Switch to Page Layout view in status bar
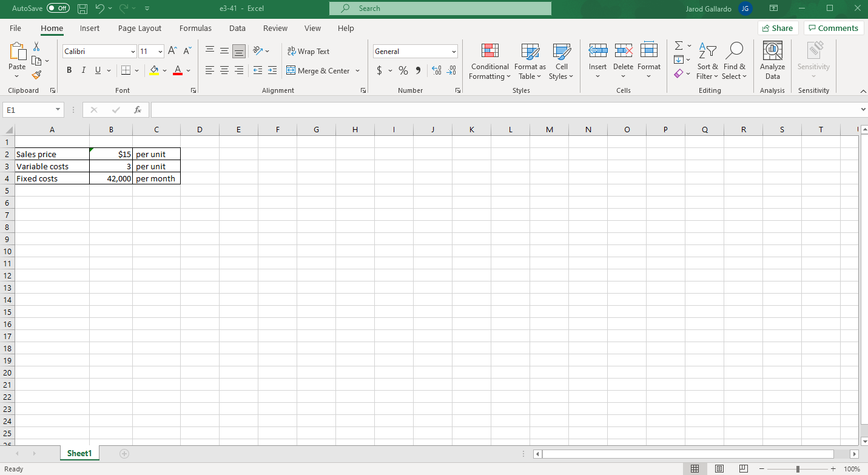Image resolution: width=868 pixels, height=475 pixels. tap(719, 469)
